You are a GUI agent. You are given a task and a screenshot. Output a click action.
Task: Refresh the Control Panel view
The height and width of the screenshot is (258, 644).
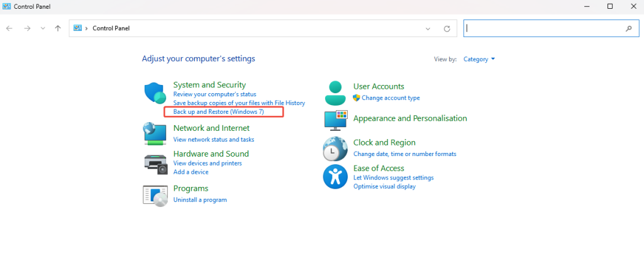point(447,29)
